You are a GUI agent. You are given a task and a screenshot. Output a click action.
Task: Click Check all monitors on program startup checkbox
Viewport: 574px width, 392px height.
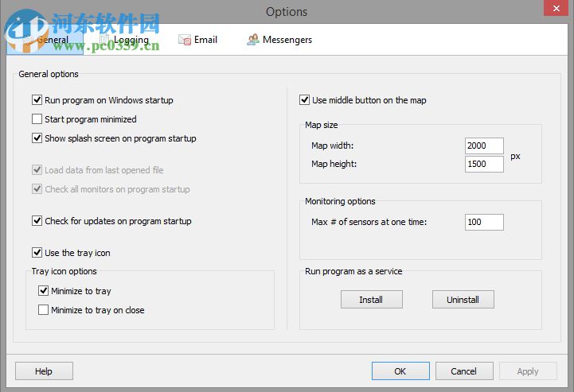[x=37, y=188]
